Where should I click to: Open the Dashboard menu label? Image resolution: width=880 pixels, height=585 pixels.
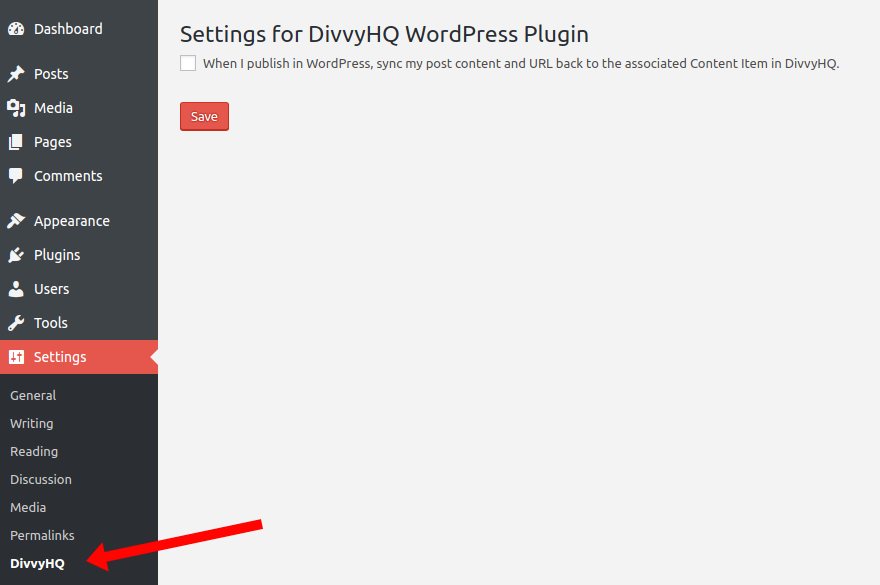click(68, 29)
